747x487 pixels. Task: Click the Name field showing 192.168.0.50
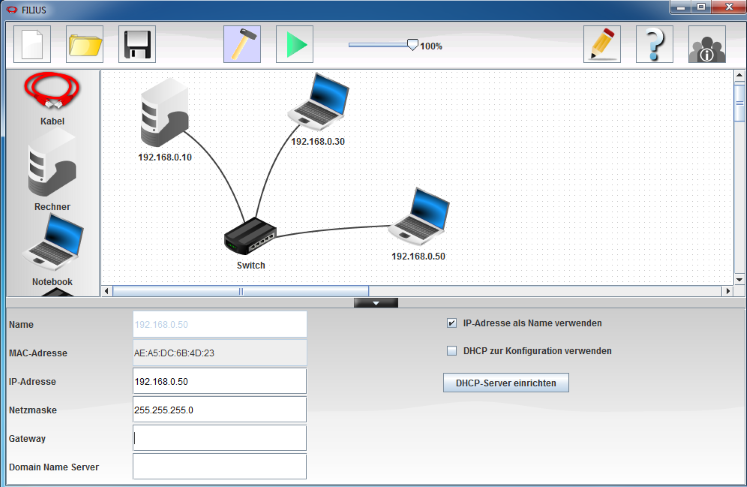coord(220,325)
